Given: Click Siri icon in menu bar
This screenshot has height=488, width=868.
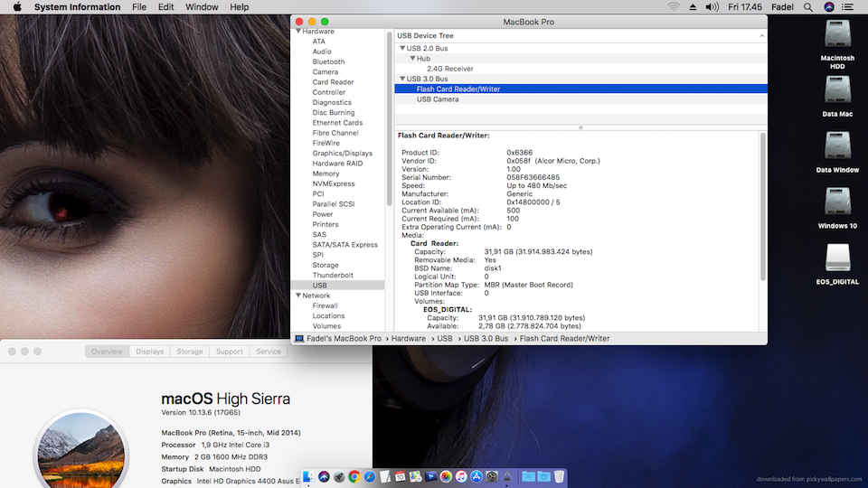Looking at the screenshot, I should (829, 7).
